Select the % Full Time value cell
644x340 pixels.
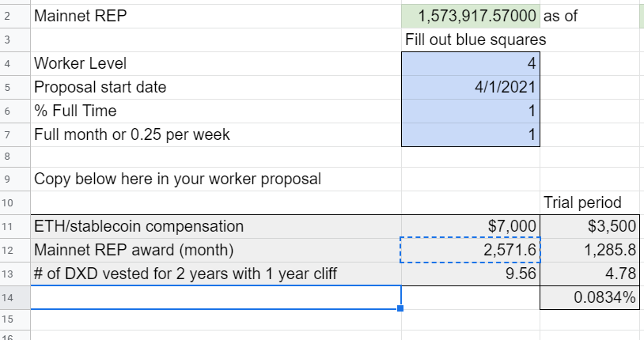(471, 111)
